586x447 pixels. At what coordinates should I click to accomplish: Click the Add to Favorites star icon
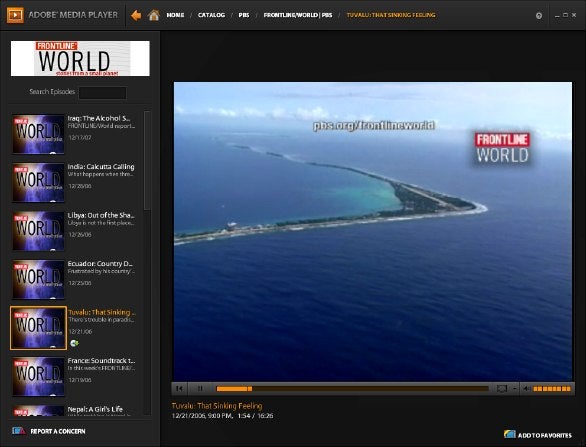click(509, 434)
